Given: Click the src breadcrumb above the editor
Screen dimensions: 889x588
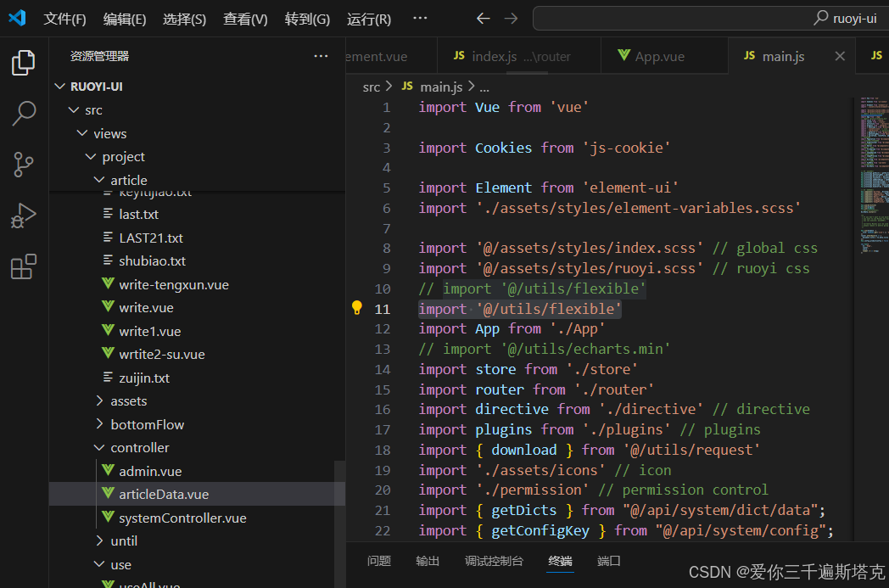Looking at the screenshot, I should (371, 86).
